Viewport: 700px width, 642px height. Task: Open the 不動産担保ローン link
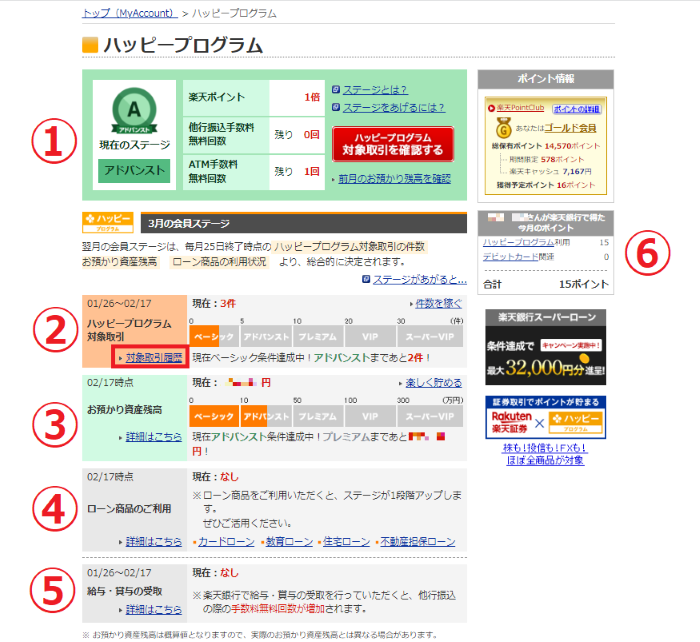click(418, 542)
